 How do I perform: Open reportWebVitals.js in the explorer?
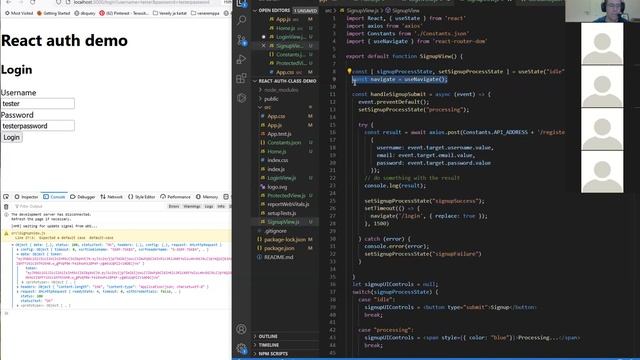(x=288, y=204)
